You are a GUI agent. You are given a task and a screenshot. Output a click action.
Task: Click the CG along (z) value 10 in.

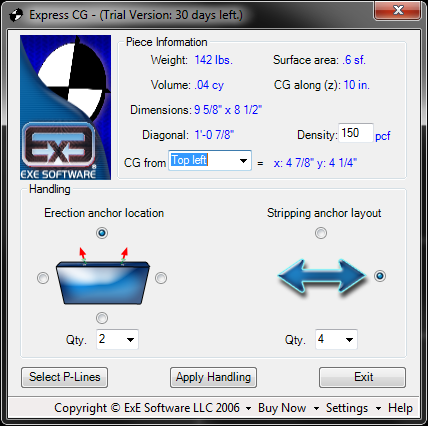coord(356,85)
